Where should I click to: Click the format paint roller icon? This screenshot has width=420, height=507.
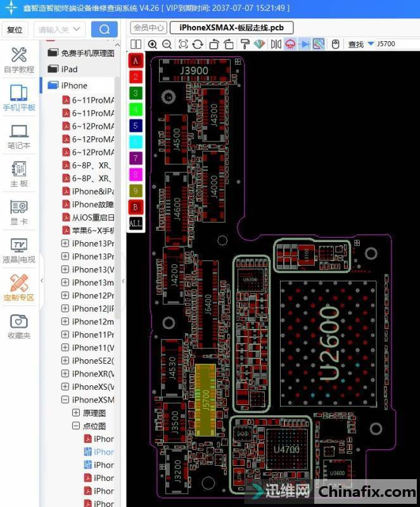[245, 44]
